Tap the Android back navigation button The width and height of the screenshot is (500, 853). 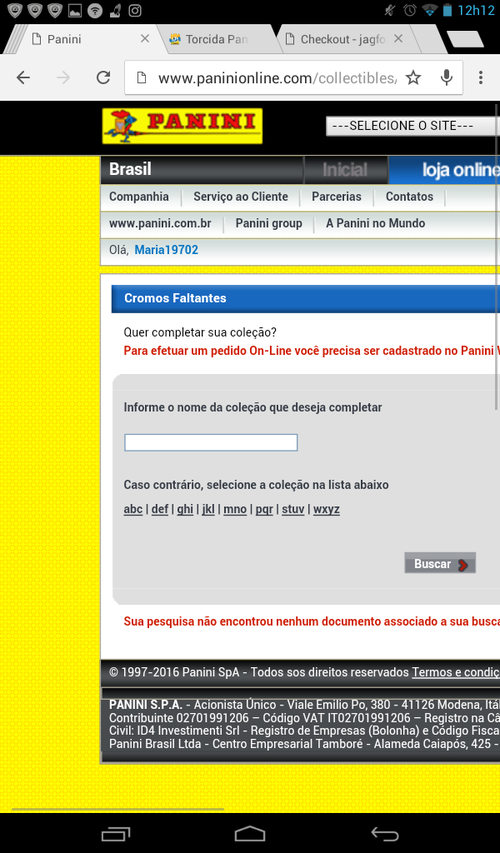(x=385, y=833)
